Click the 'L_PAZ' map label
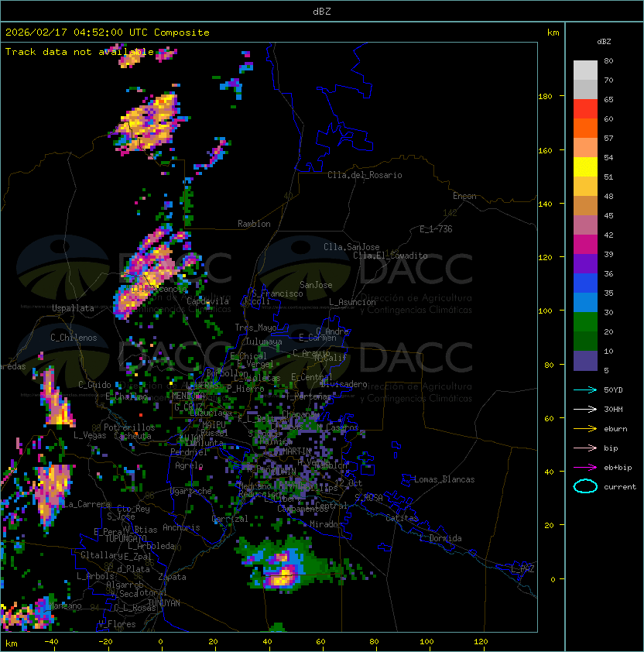 click(x=522, y=569)
